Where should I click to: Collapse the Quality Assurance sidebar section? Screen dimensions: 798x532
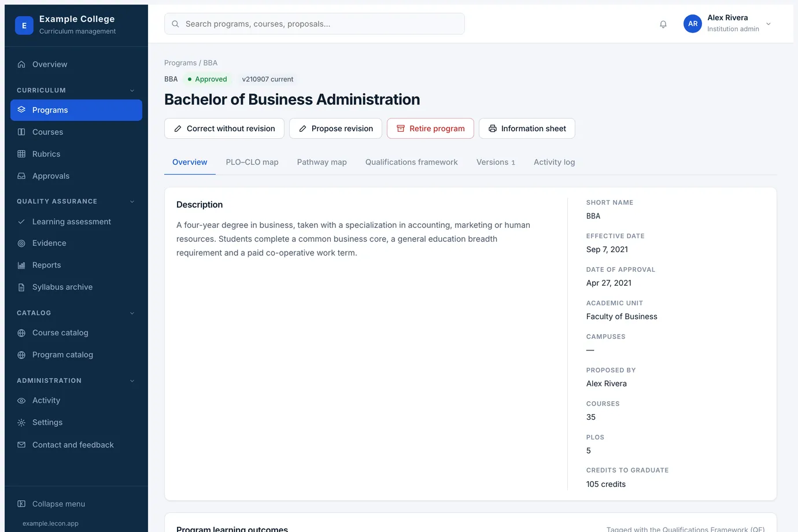pyautogui.click(x=132, y=201)
